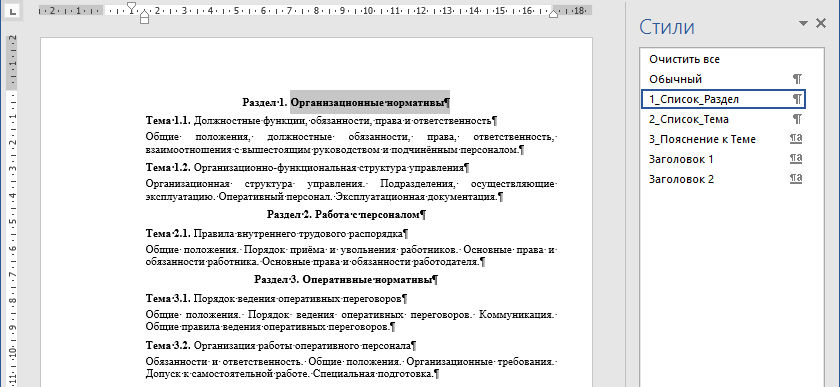Click paragraph mark icon beside Обычный
840x387 pixels.
tap(797, 79)
